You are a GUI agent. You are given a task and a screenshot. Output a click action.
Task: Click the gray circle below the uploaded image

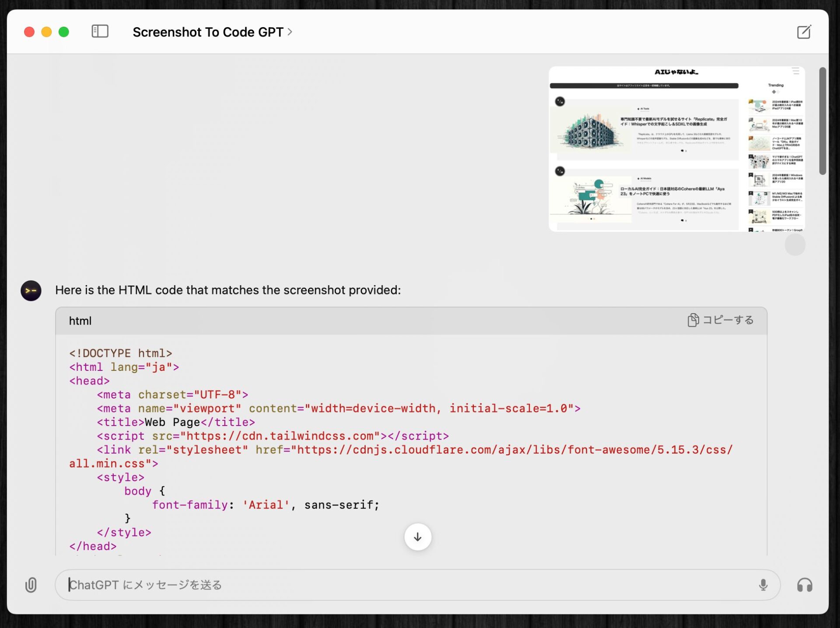(795, 244)
